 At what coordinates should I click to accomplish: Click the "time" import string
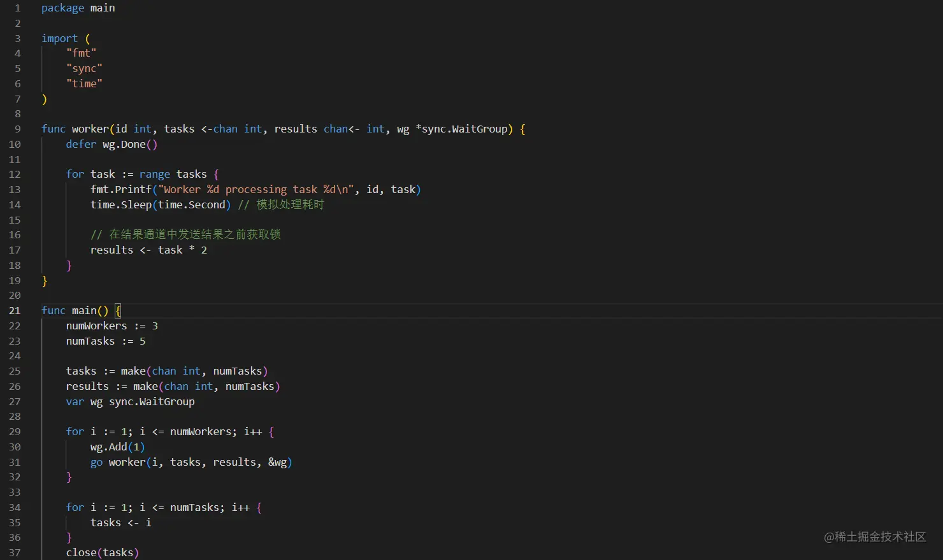(84, 84)
